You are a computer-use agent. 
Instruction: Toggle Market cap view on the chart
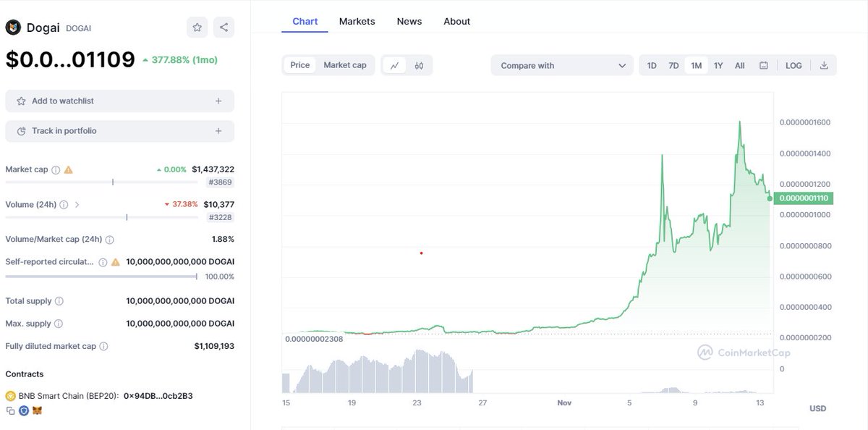[345, 64]
